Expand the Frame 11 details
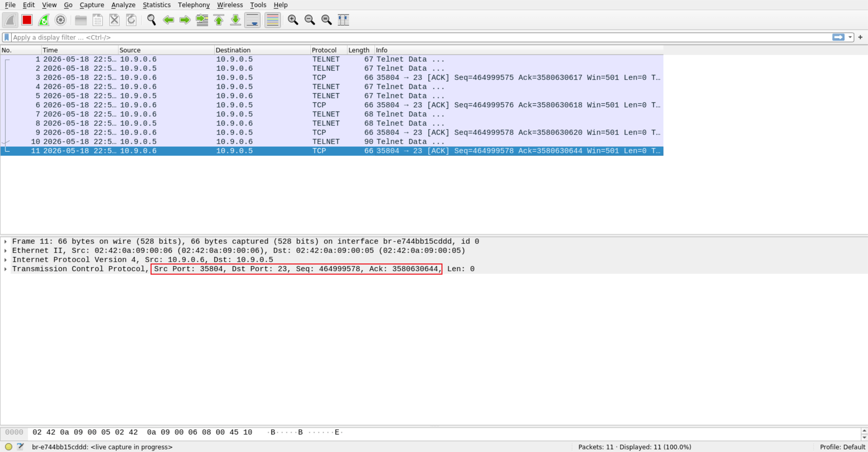The width and height of the screenshot is (868, 452). (x=6, y=241)
